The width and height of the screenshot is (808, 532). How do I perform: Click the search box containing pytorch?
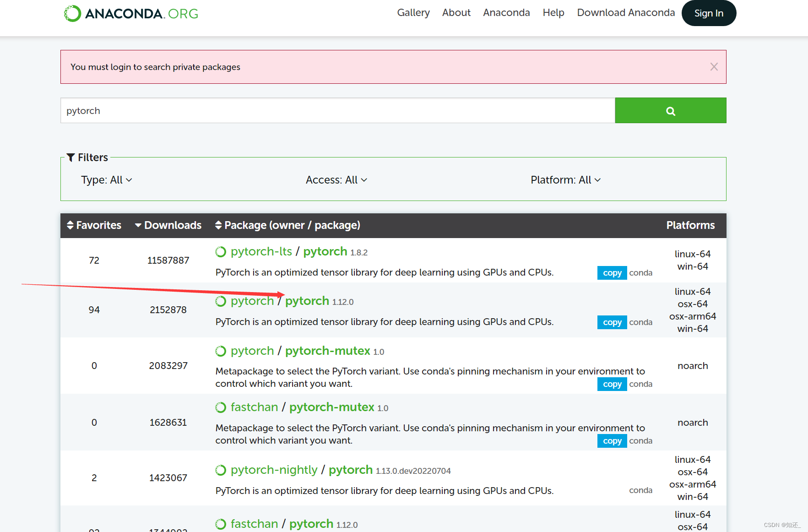click(x=337, y=110)
